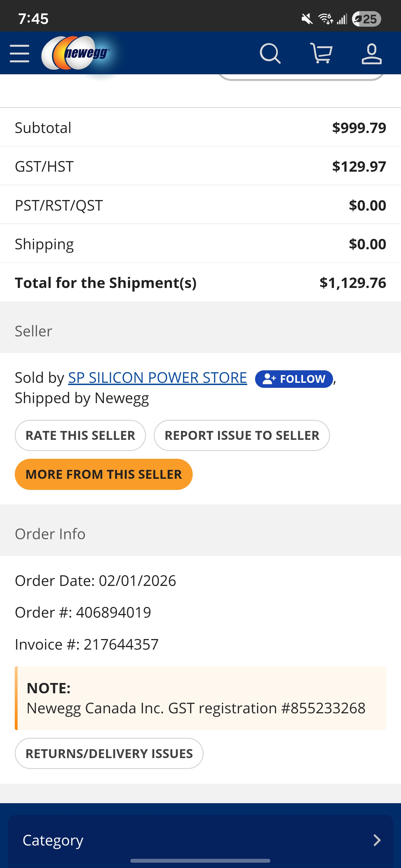Tap the Total for the Shipment(s) row

[200, 282]
